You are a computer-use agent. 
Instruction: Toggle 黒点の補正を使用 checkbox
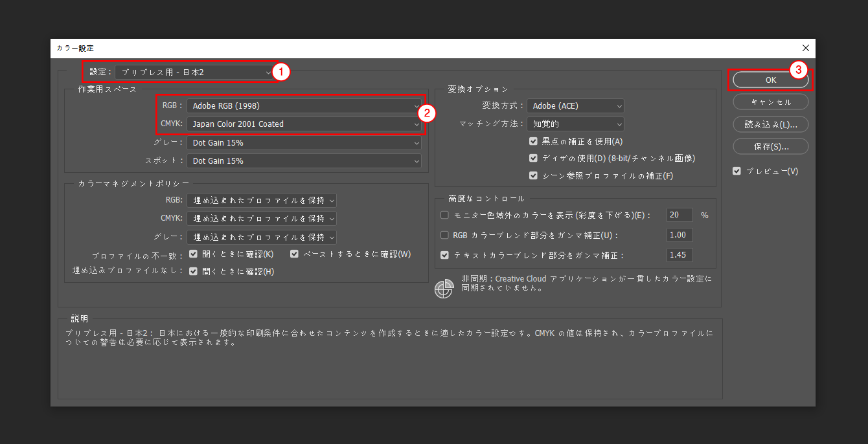533,141
